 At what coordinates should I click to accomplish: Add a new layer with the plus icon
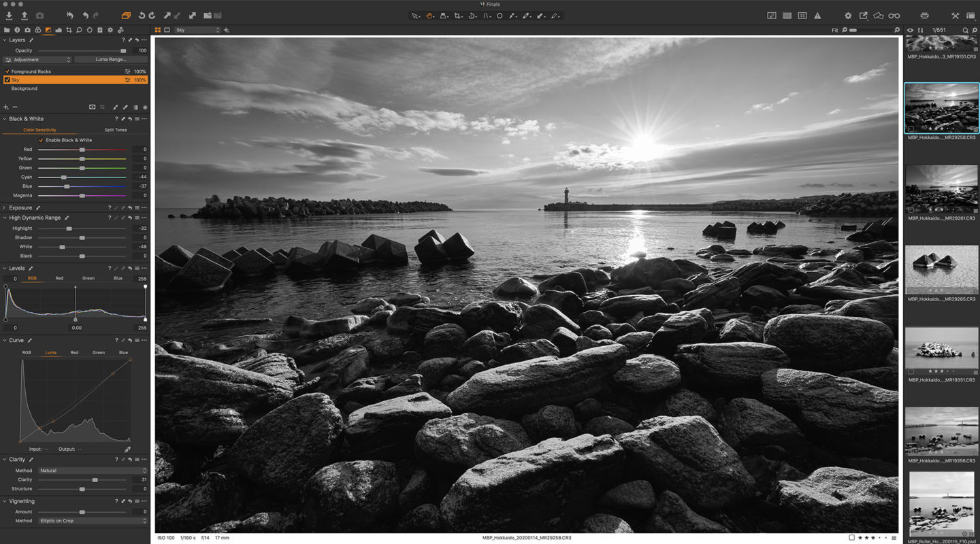(x=6, y=107)
